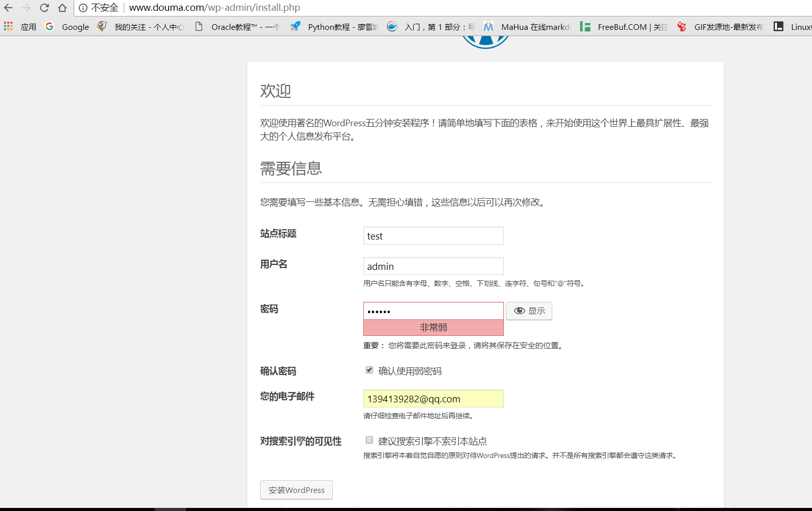Open the 我的关注 - 个人中心 bookmark
This screenshot has width=812, height=511.
click(141, 27)
